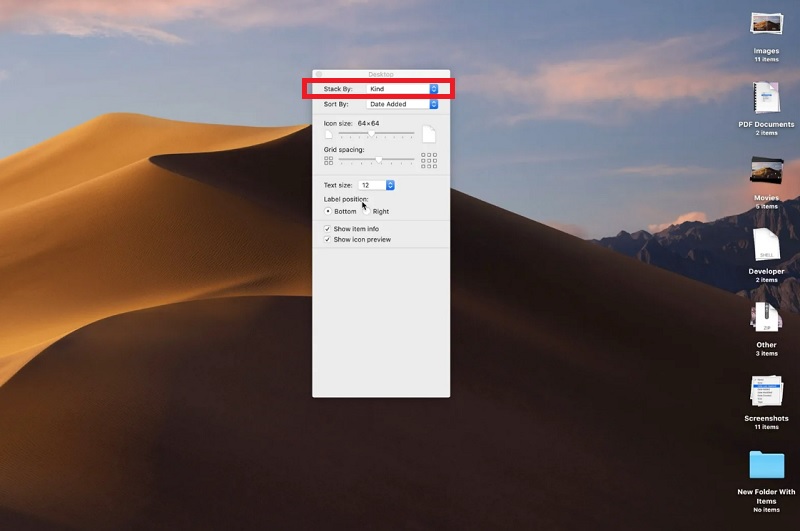Open the Stack By dropdown showing Kind
Image resolution: width=800 pixels, height=531 pixels.
[402, 89]
